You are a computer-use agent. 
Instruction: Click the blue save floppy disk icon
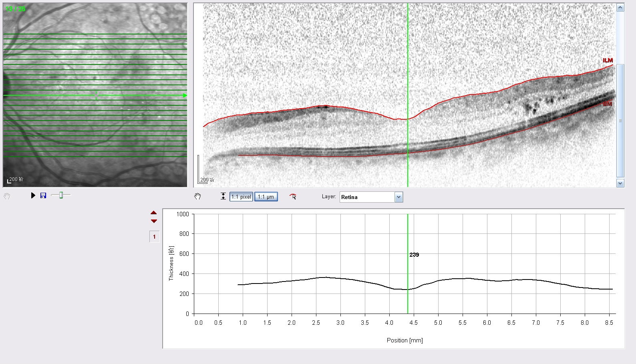[43, 195]
